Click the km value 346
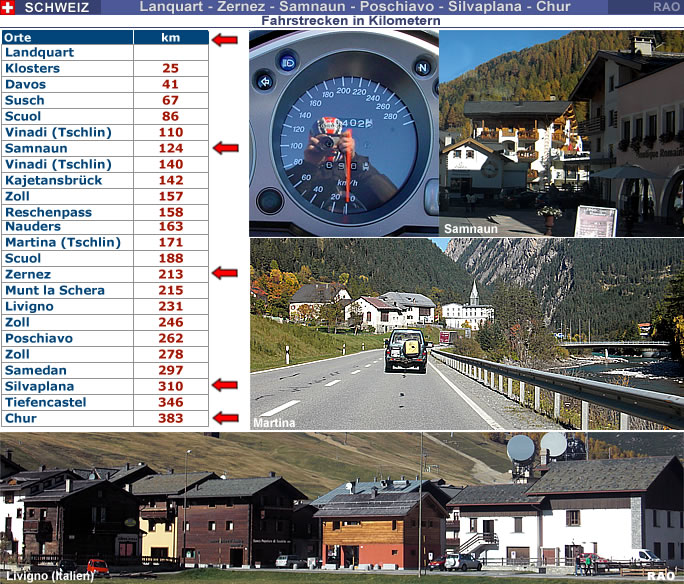 point(171,402)
